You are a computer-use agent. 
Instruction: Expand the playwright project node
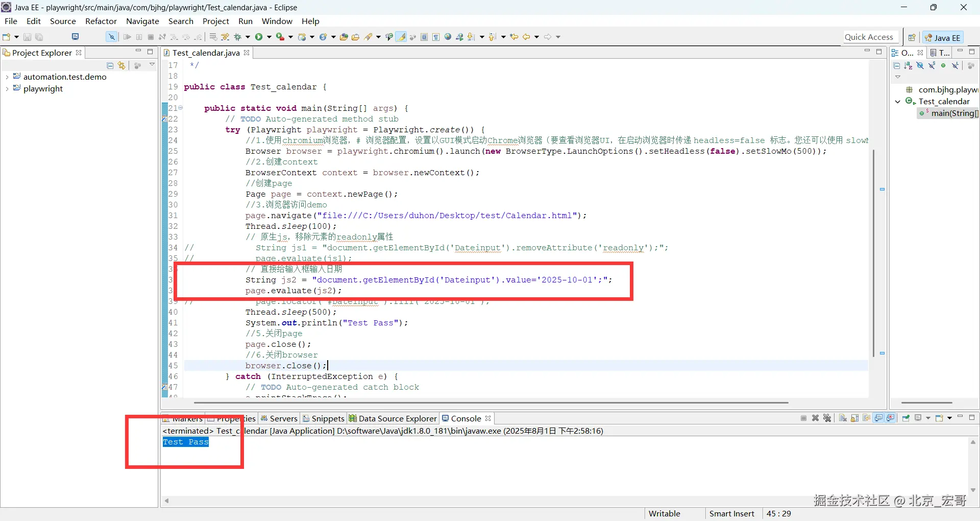pyautogui.click(x=7, y=89)
